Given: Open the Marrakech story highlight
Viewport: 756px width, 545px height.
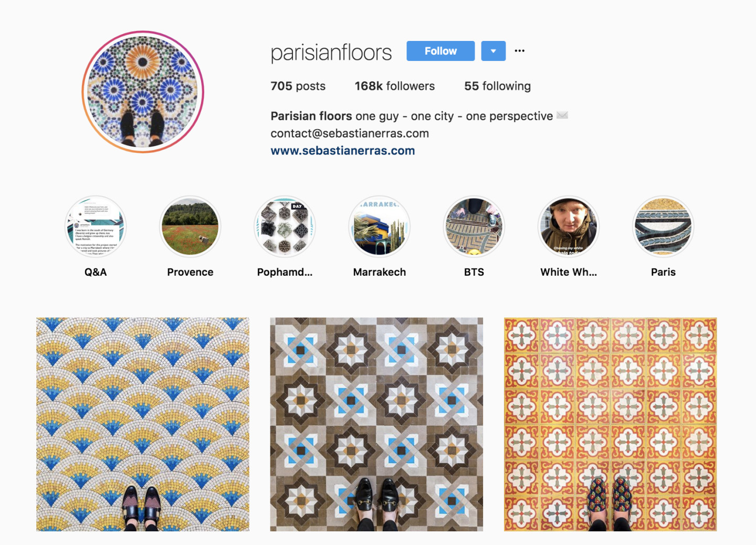Looking at the screenshot, I should (x=380, y=227).
